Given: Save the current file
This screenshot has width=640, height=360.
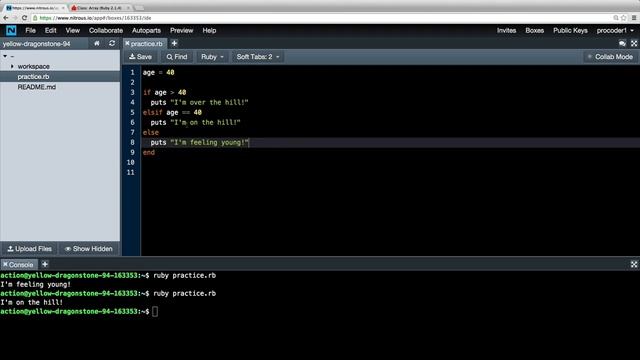Looking at the screenshot, I should [x=140, y=57].
